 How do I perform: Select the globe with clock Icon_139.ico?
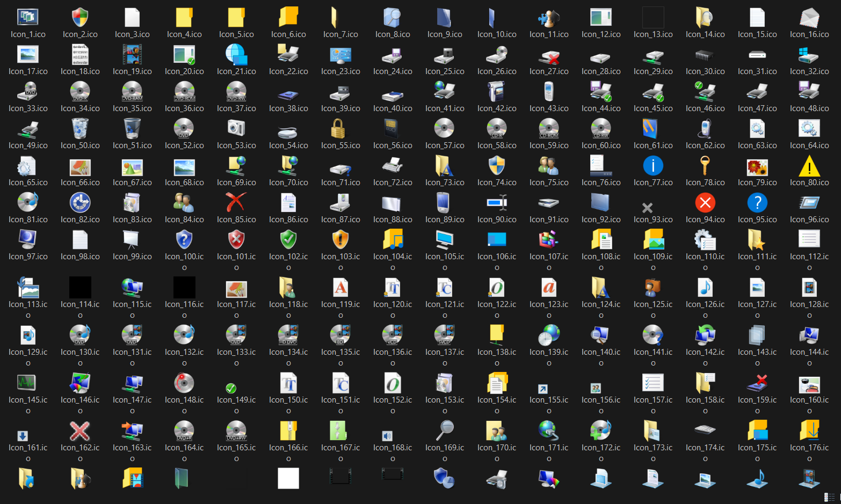pyautogui.click(x=549, y=335)
